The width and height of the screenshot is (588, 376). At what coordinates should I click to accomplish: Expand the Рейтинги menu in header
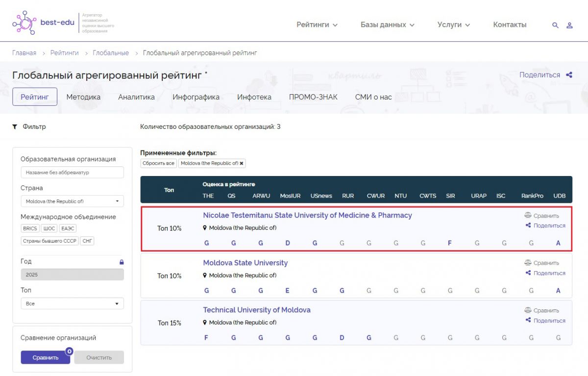coord(317,25)
